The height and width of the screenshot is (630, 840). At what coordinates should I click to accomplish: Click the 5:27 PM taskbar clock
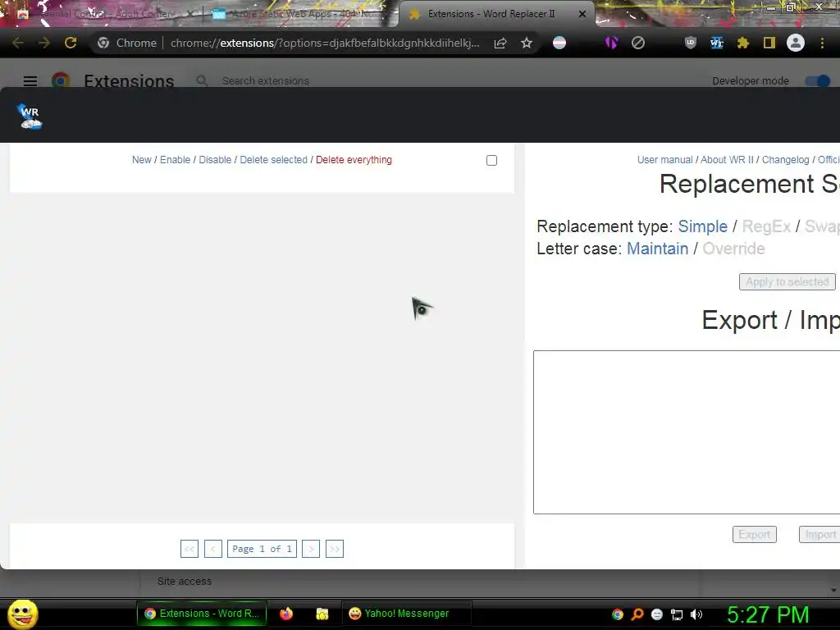(x=768, y=614)
